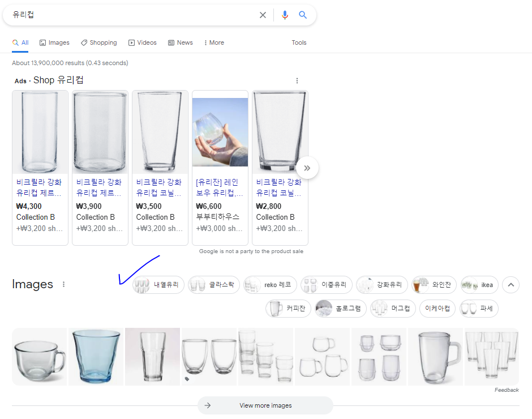Collapse the filter chips with the up chevron
The height and width of the screenshot is (419, 532).
pos(510,285)
